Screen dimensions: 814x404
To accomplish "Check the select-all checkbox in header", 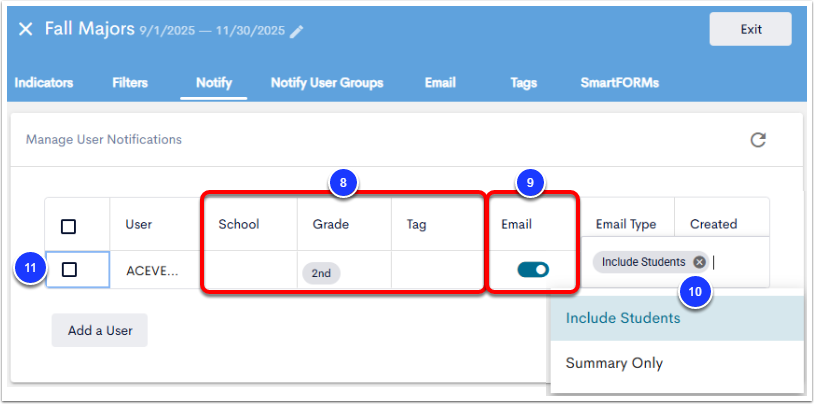I will pos(69,226).
